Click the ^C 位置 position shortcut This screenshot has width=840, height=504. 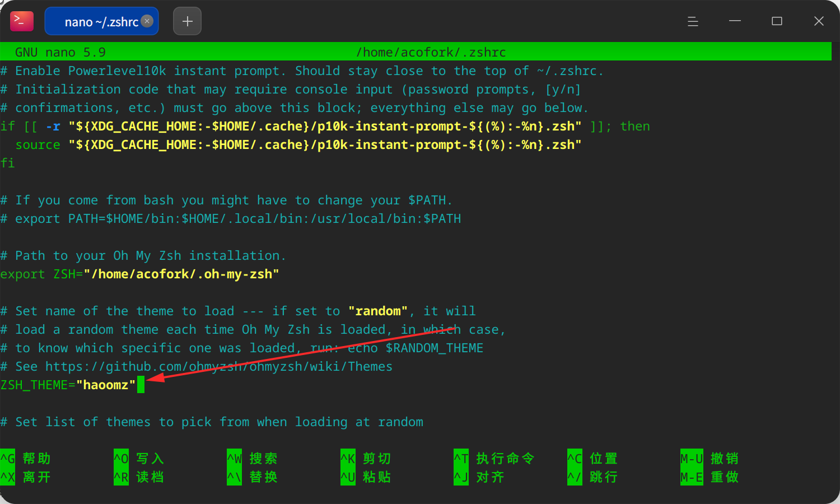tap(592, 458)
